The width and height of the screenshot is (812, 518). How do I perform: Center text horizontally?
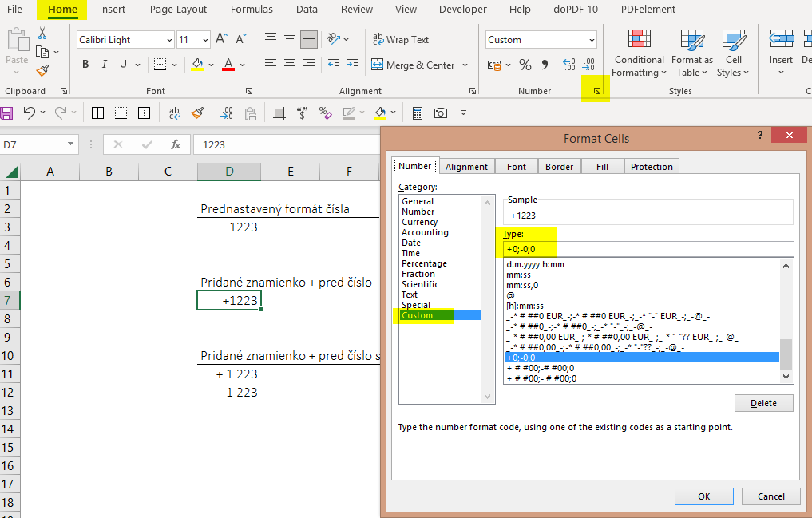pyautogui.click(x=290, y=64)
